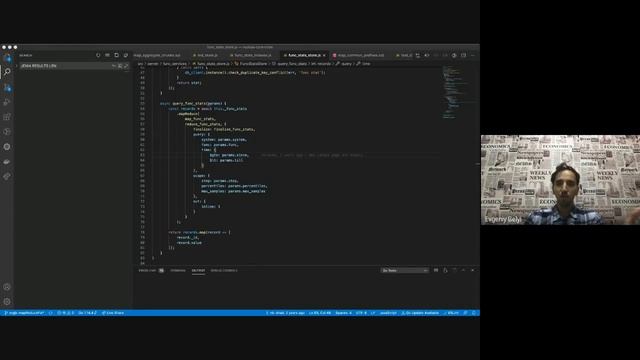Screen dimensions: 640x360
Task: Click errors and warnings count in status bar
Action: click(65, 313)
